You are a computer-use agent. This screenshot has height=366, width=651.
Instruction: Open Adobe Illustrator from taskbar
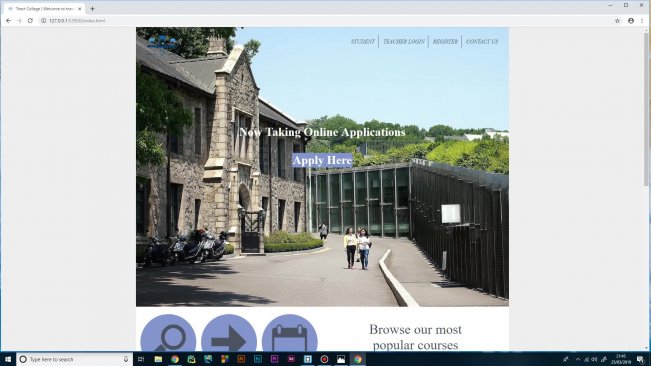(241, 359)
